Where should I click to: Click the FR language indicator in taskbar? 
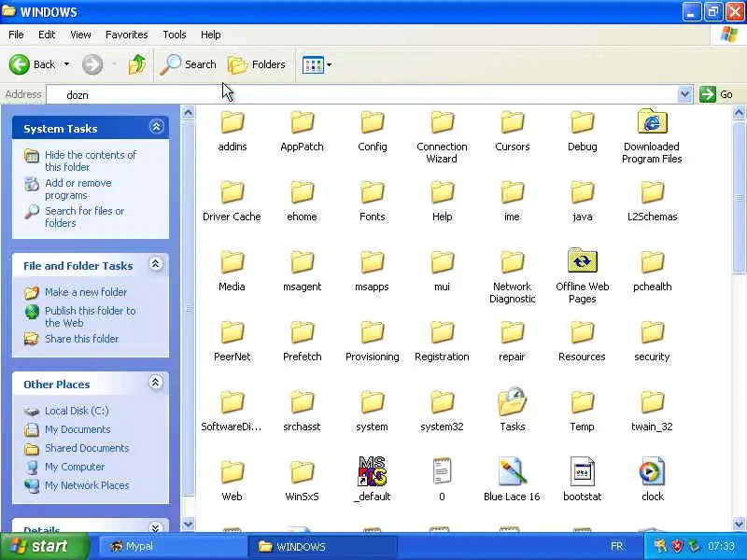pyautogui.click(x=616, y=546)
